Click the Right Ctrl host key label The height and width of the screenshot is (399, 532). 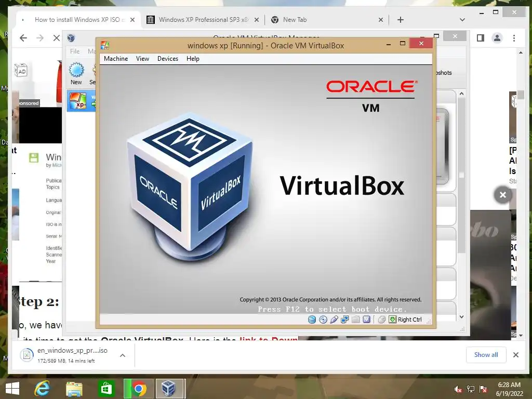(409, 320)
